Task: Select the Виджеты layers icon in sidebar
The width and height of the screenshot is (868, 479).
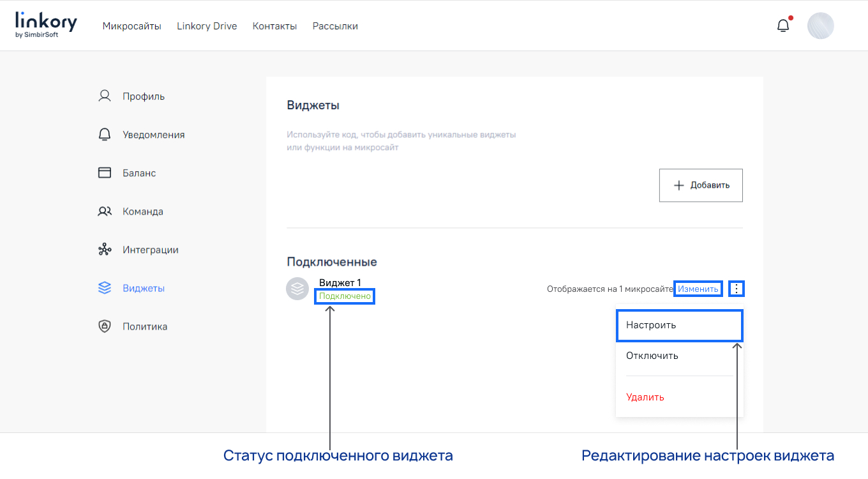Action: coord(104,287)
